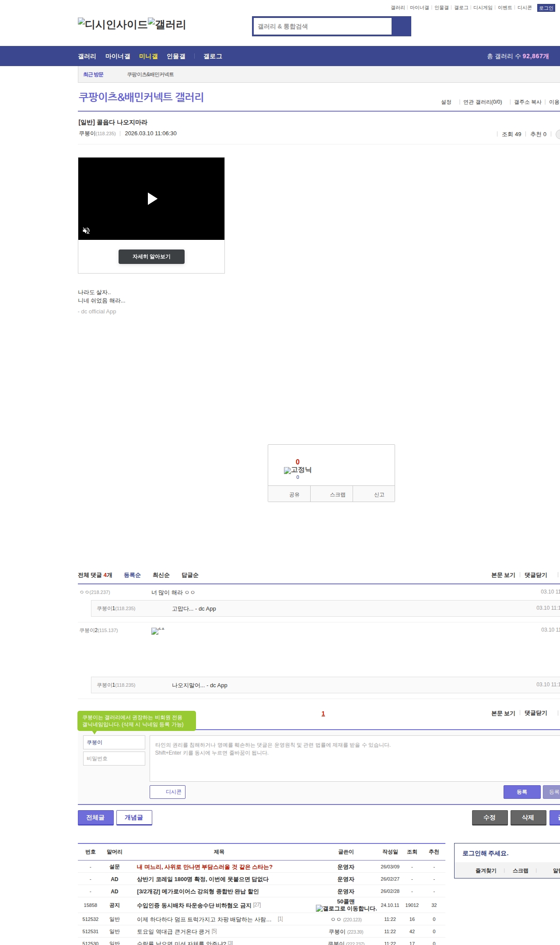Image resolution: width=560 pixels, height=945 pixels.
Task: Open the image comment by 쿠붕이2
Action: coord(158,631)
